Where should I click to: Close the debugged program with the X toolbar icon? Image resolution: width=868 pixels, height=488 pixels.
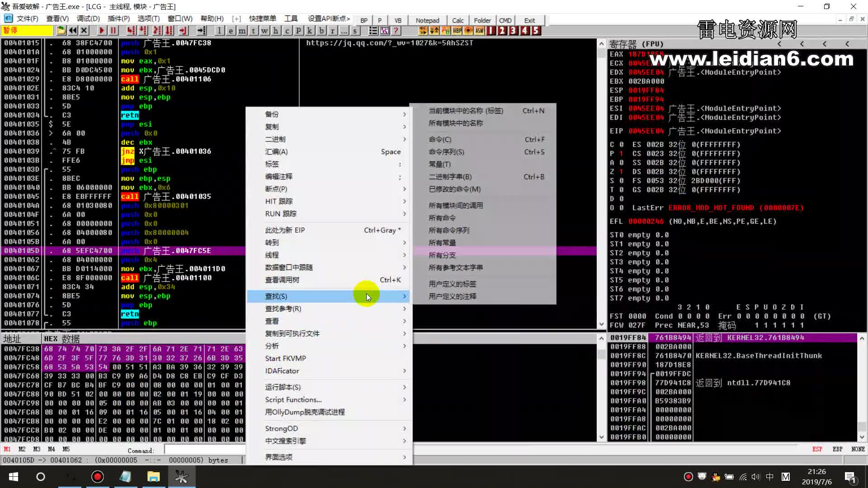[84, 30]
